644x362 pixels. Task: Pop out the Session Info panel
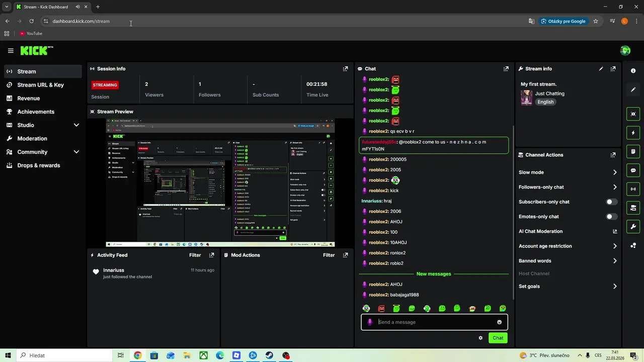(345, 69)
